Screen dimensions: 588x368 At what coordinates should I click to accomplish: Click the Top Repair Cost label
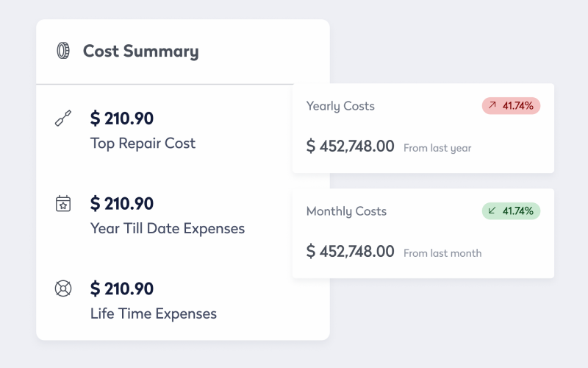[x=143, y=143]
